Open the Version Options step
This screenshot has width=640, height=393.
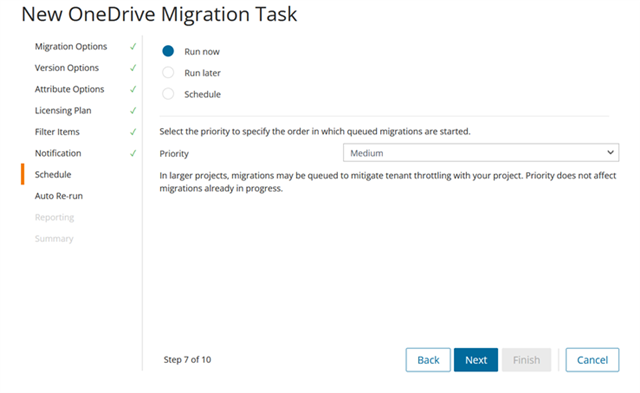67,68
